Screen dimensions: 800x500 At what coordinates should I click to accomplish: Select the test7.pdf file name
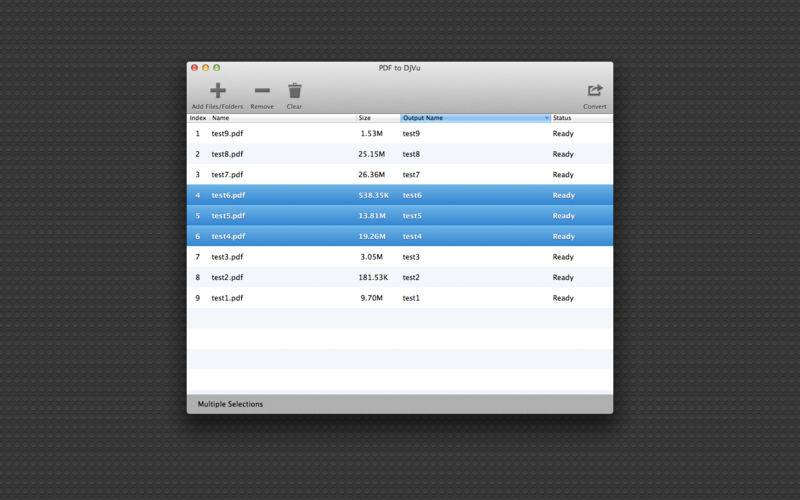click(x=227, y=174)
